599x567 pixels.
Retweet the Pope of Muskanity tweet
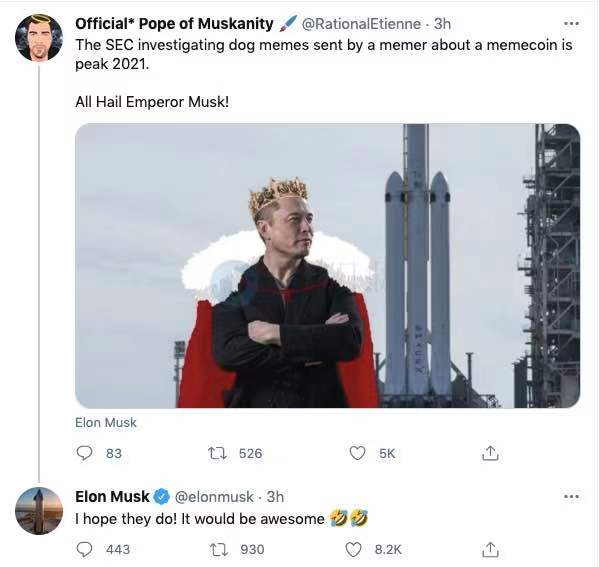click(217, 453)
